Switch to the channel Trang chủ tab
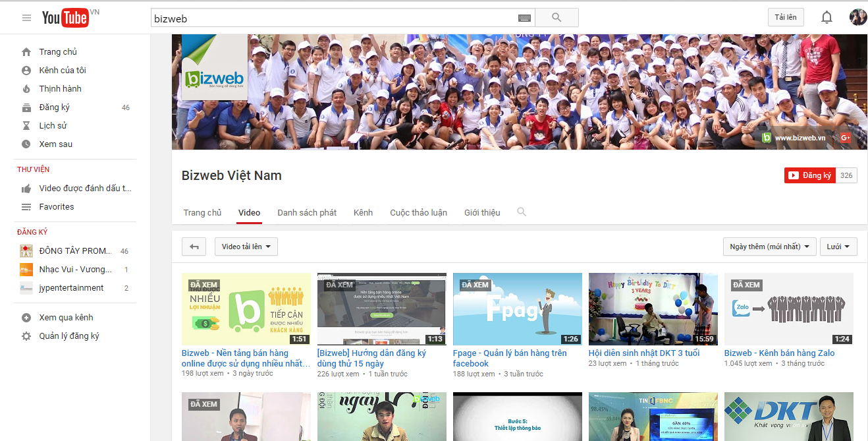868x441 pixels. pos(203,213)
